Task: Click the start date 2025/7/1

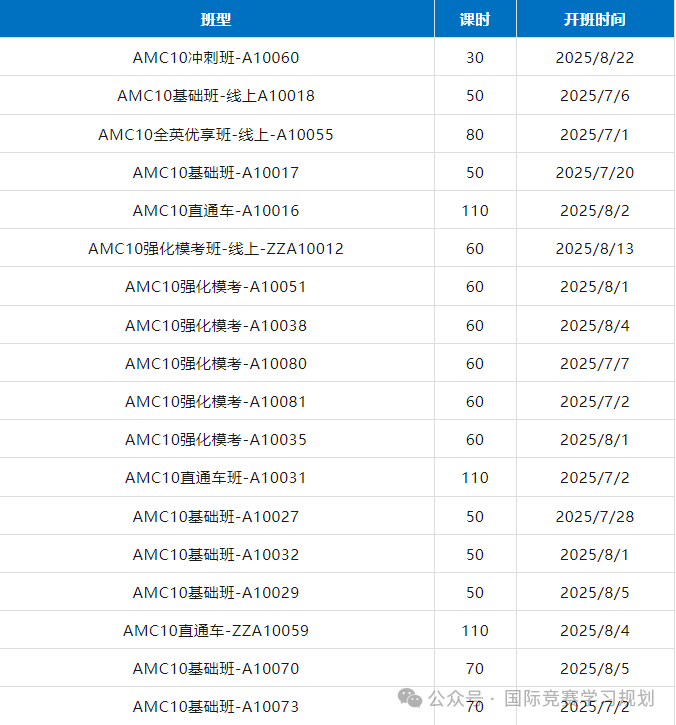Action: click(595, 135)
